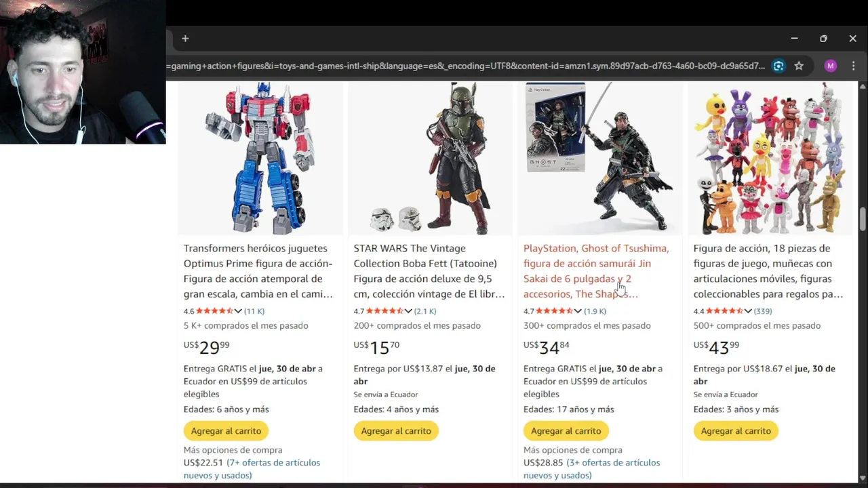This screenshot has width=868, height=488.
Task: Click the star rating of Optimus Prime
Action: coord(214,311)
